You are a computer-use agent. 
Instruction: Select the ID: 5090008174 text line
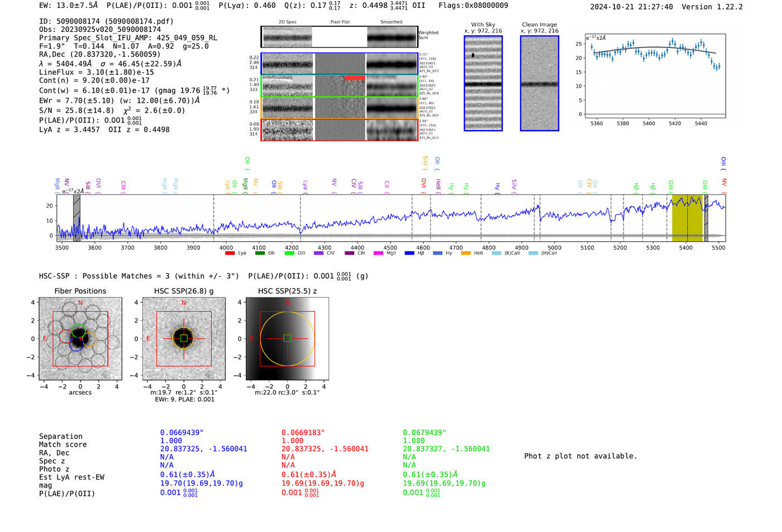(x=106, y=21)
